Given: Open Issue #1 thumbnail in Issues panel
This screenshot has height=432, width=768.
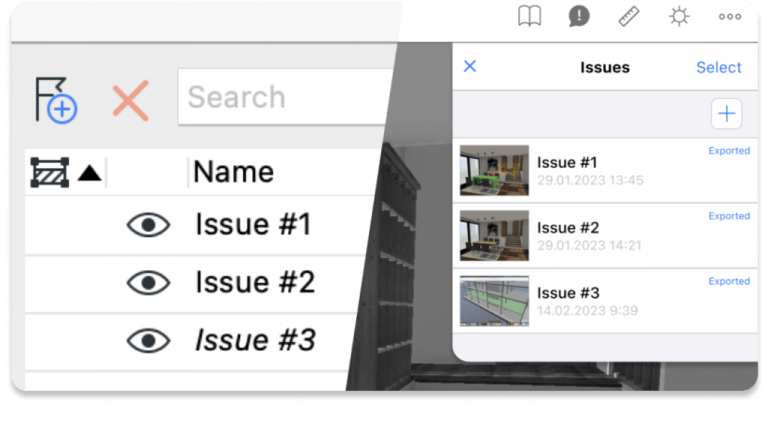Looking at the screenshot, I should [x=494, y=170].
